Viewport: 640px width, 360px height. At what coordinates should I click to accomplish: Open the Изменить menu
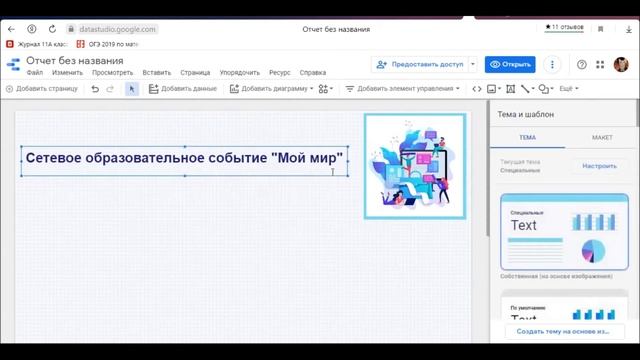[x=67, y=73]
